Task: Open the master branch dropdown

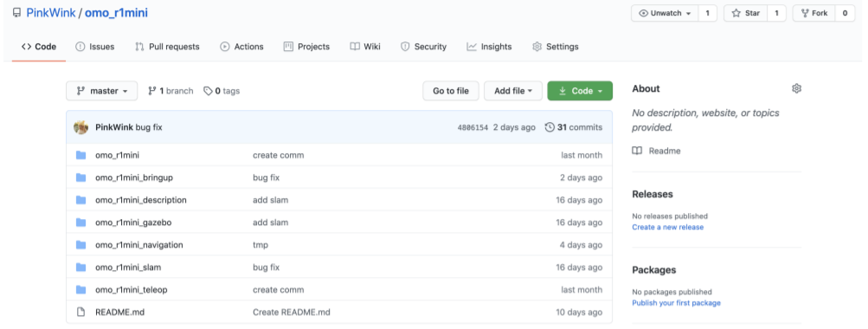Action: tap(102, 91)
